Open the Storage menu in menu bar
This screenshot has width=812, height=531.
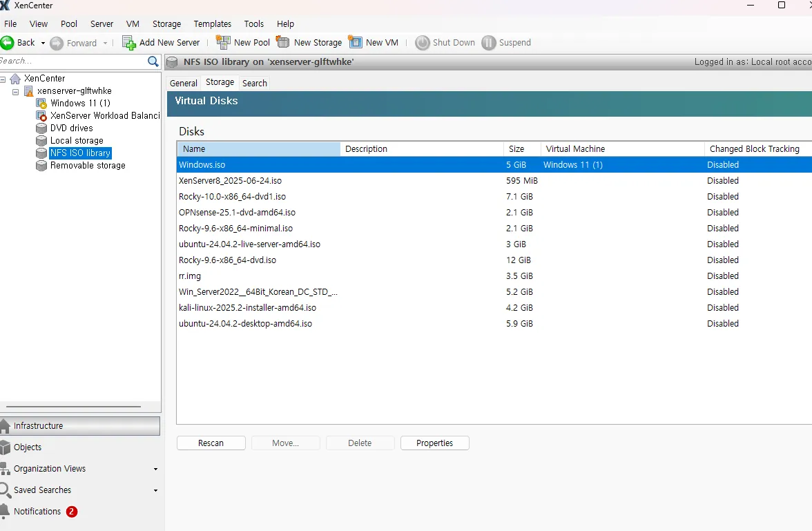(166, 23)
